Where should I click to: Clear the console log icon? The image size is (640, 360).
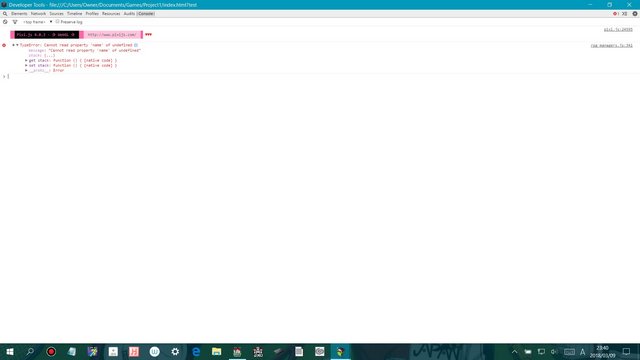coord(5,22)
